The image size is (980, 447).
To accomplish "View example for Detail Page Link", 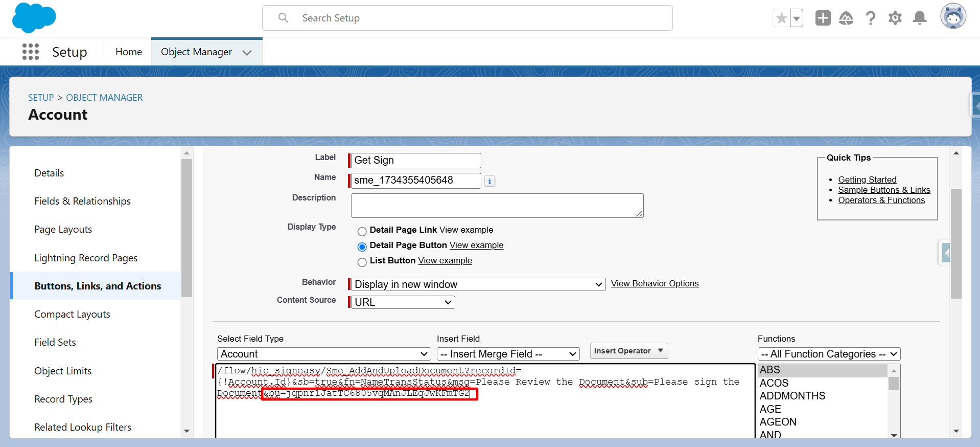I will click(466, 230).
